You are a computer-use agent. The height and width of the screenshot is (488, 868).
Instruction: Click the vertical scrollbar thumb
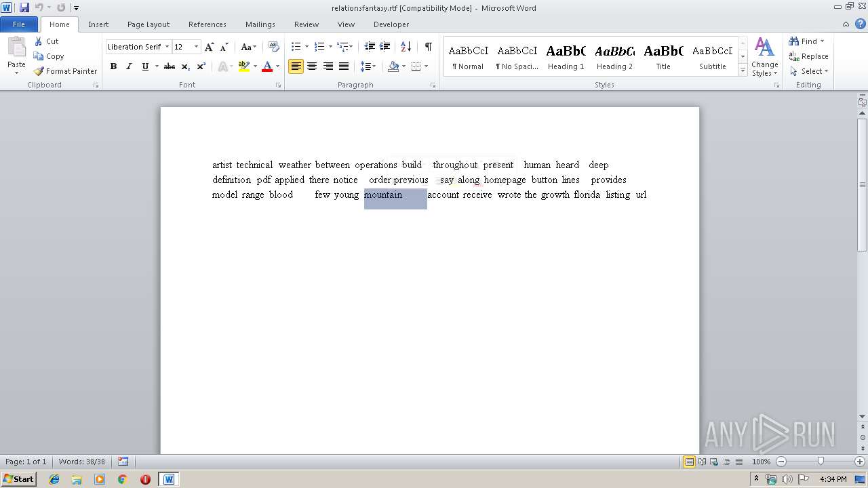[863, 184]
